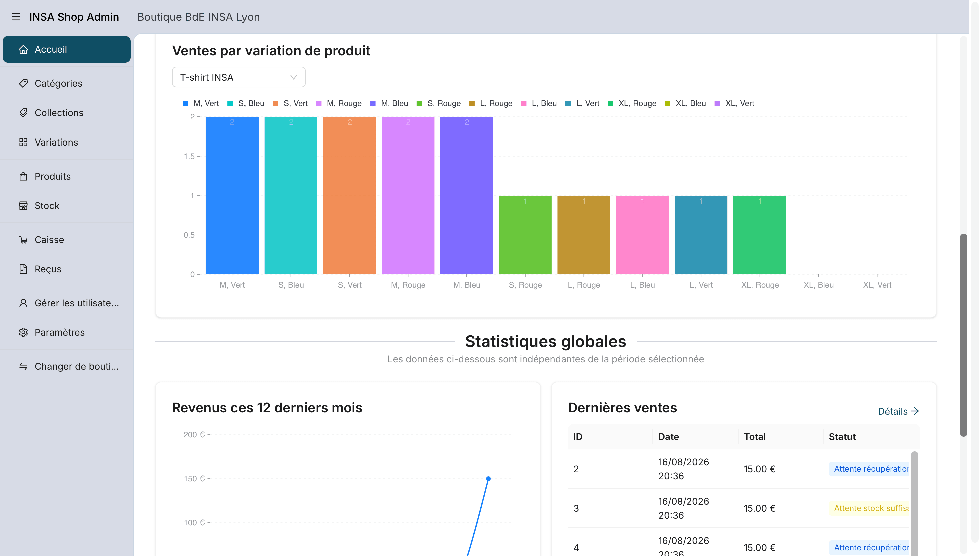The height and width of the screenshot is (556, 980).
Task: Toggle the M, Rouge legend entry
Action: [x=339, y=103]
